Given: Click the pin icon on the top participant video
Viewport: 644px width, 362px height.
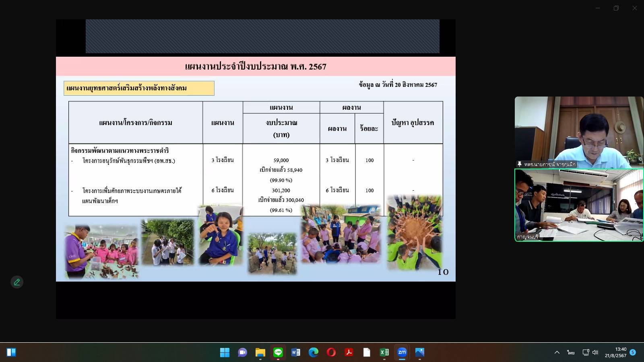Looking at the screenshot, I should tap(520, 164).
